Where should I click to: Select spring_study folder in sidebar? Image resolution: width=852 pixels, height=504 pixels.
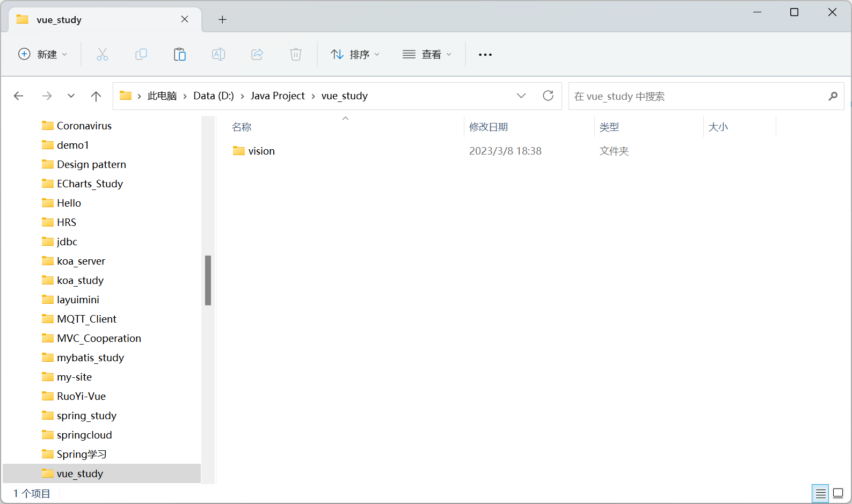tap(86, 415)
